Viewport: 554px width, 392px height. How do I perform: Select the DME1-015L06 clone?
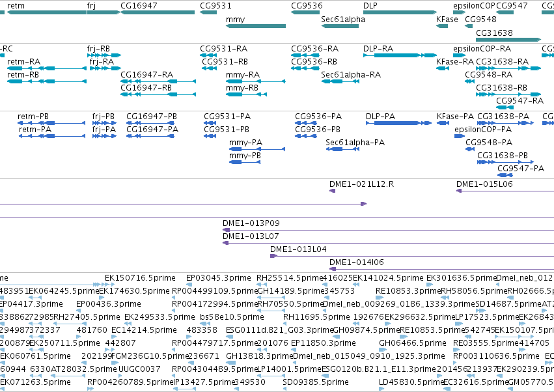505,191
